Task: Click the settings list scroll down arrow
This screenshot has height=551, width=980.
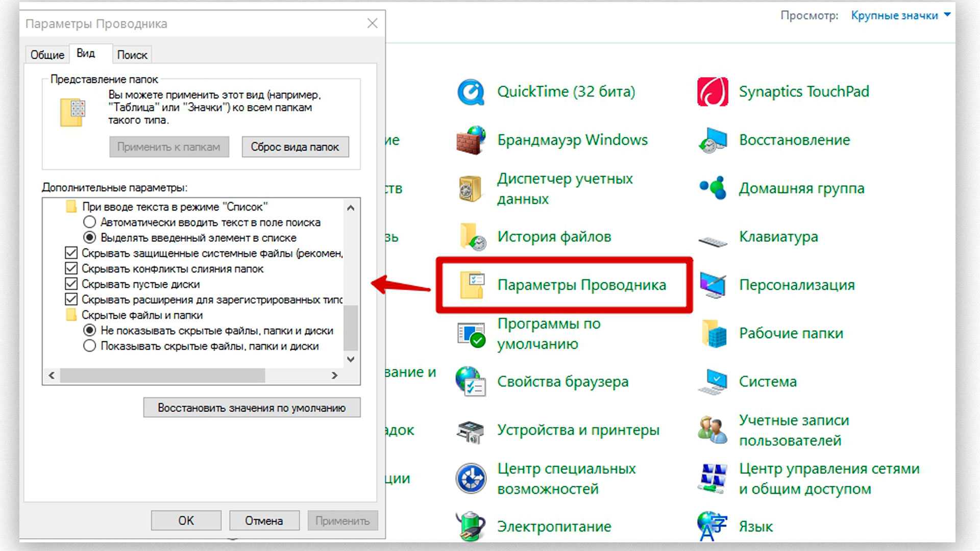Action: click(351, 359)
